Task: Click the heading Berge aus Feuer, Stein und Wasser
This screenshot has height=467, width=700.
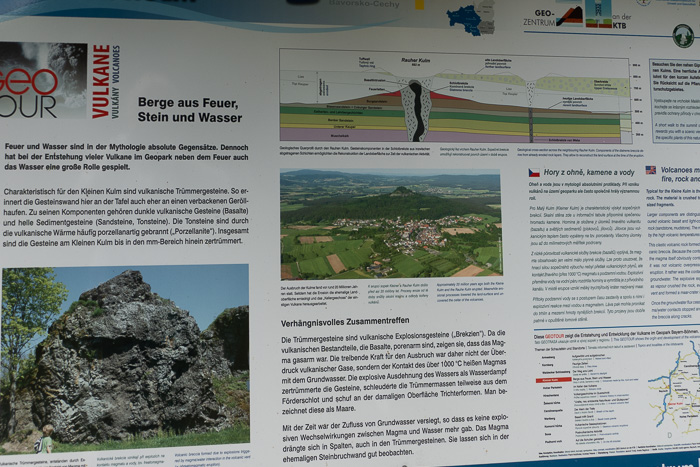Action: [x=190, y=110]
